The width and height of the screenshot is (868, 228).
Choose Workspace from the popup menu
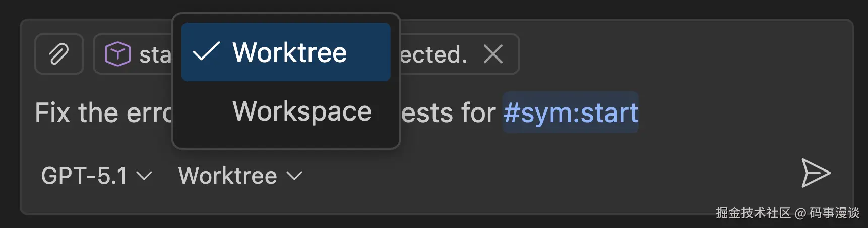[301, 111]
